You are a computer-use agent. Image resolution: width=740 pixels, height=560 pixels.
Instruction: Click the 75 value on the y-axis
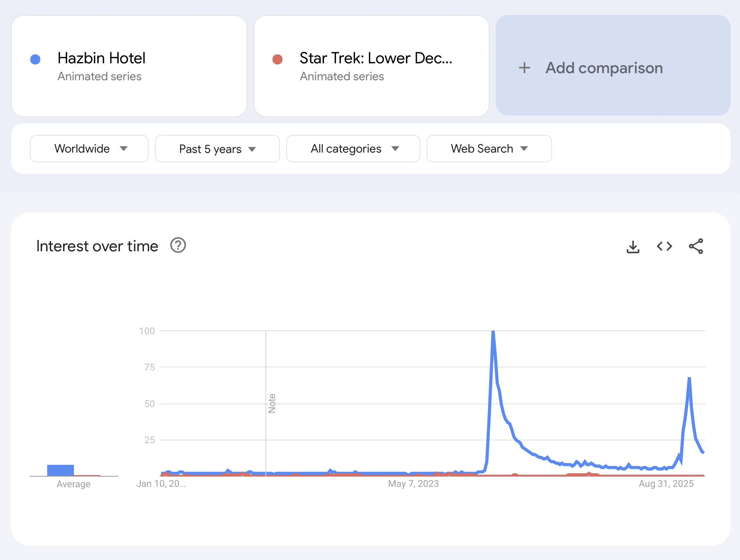(150, 367)
